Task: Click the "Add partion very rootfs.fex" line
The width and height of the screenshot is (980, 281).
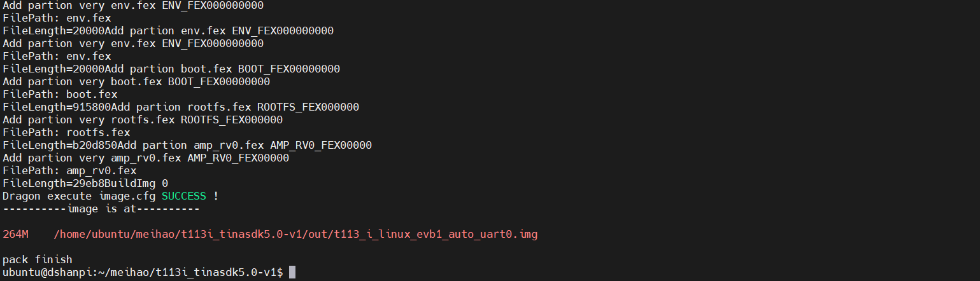Action: (x=143, y=120)
